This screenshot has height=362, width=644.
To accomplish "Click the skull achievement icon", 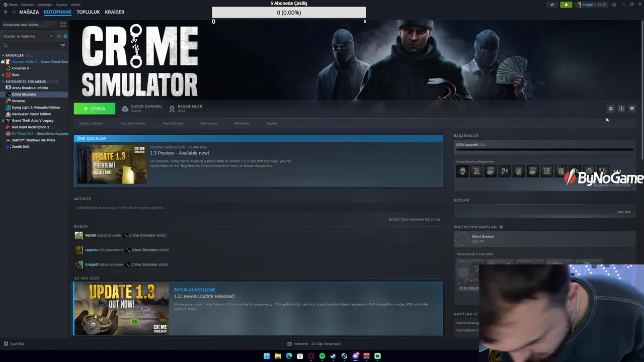I will 462,171.
